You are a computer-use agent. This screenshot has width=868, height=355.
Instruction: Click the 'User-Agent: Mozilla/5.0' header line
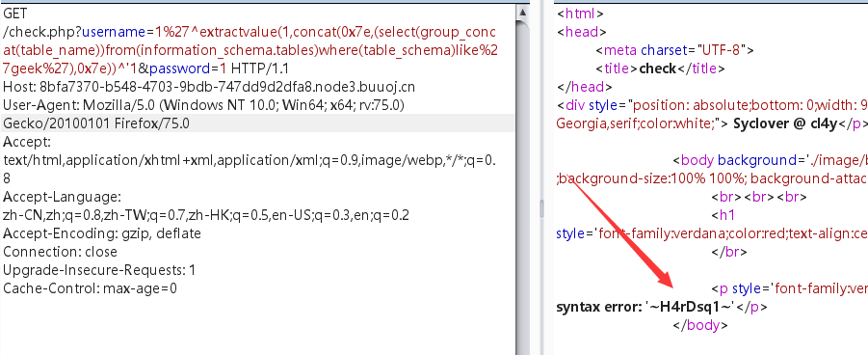coord(203,105)
